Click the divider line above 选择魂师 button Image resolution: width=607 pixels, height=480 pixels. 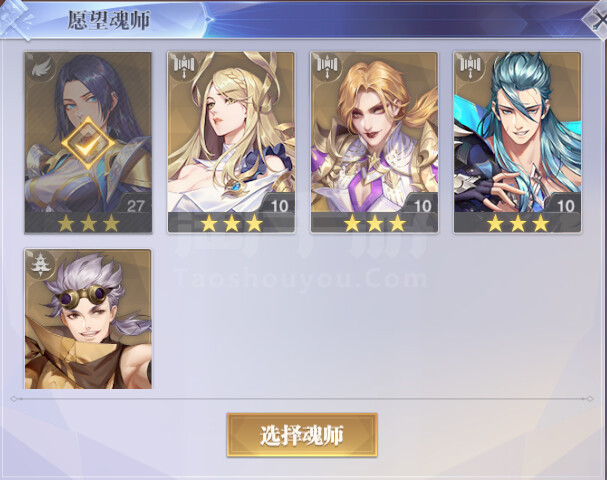(x=302, y=399)
